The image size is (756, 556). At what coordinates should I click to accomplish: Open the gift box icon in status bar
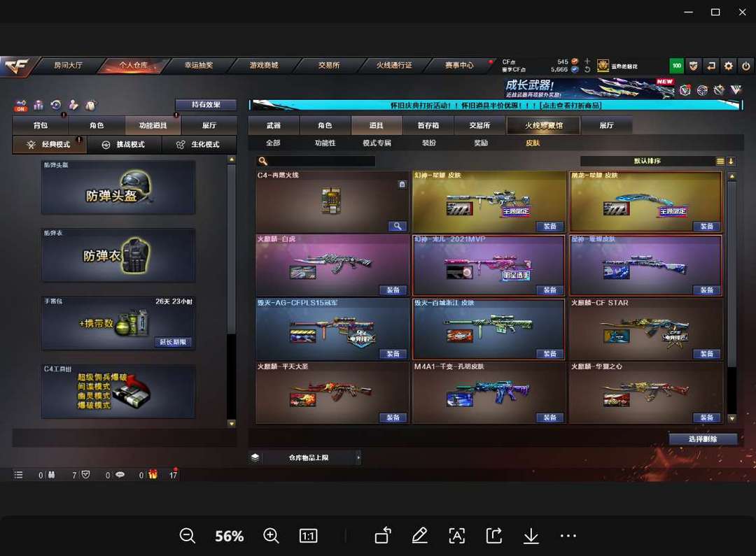coord(153,475)
